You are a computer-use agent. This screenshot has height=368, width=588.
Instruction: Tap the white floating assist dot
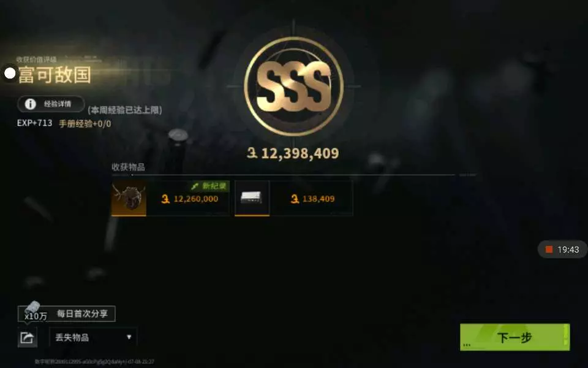(10, 73)
